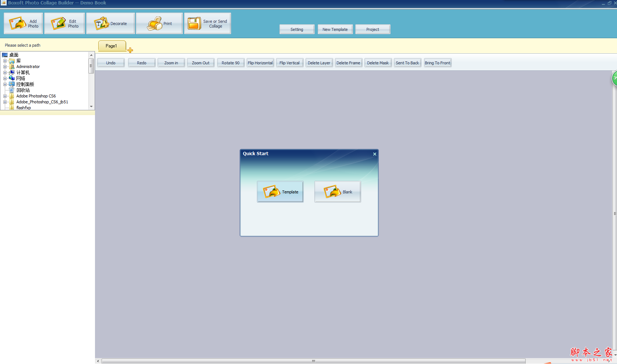Click the canvas horizontal scrollbar left arrow
The height and width of the screenshot is (364, 617).
point(98,361)
